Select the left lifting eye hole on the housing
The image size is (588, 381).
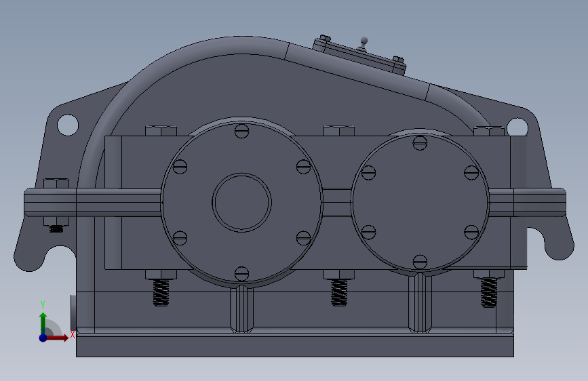pyautogui.click(x=68, y=125)
